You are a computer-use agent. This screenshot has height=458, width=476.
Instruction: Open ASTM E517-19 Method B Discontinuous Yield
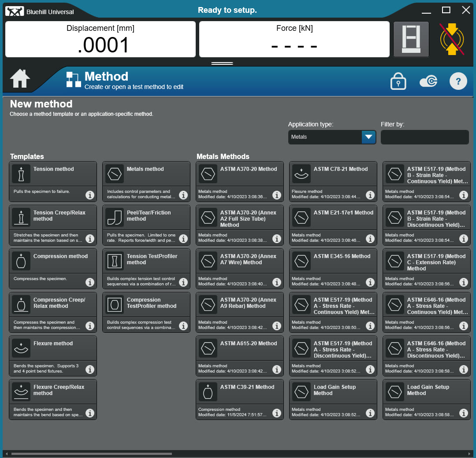pyautogui.click(x=427, y=225)
